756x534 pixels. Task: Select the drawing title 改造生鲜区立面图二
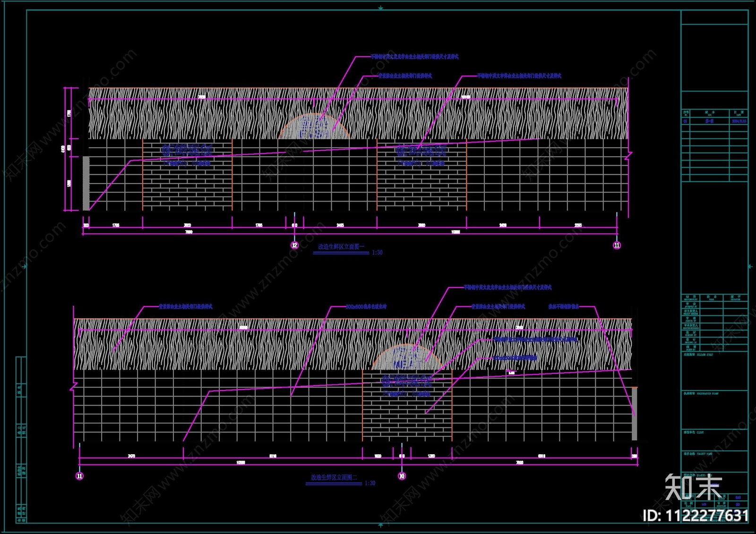coord(334,477)
